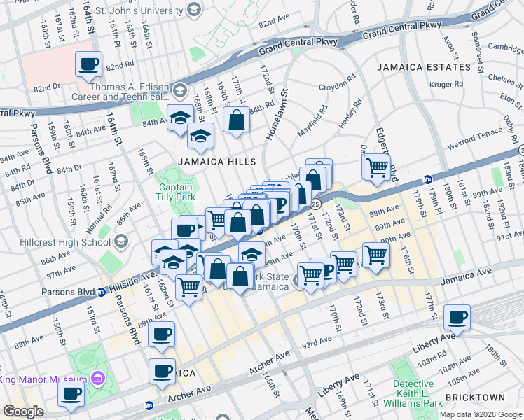Image resolution: width=524 pixels, height=420 pixels.
Task: Select the graduation cap marker touching 84th Ave label
Action: point(180,118)
